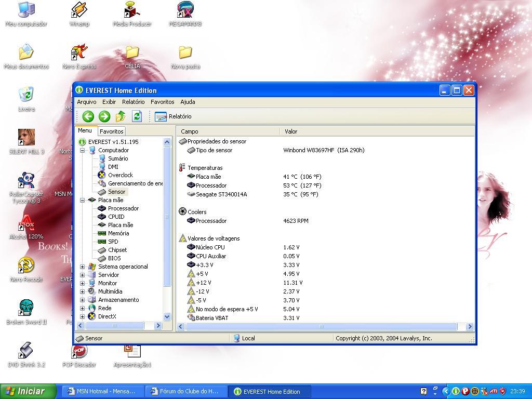
Task: Select the EVEREST v1.51.195 root node
Action: (x=113, y=142)
